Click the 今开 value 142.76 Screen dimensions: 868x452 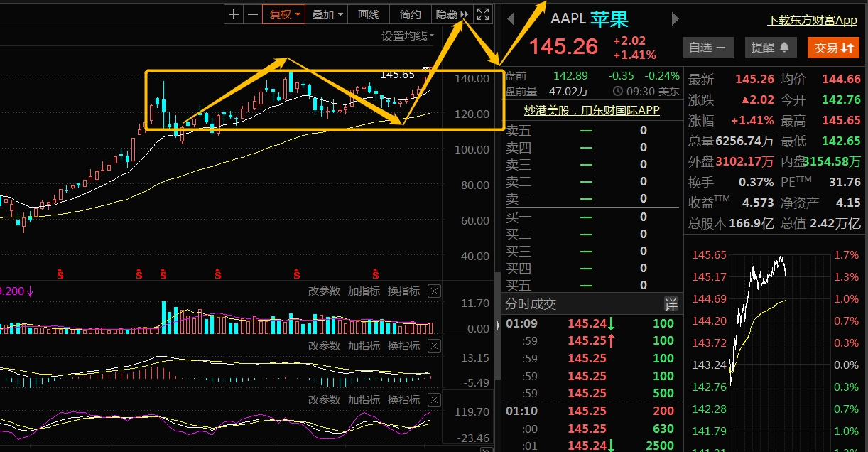pyautogui.click(x=841, y=100)
